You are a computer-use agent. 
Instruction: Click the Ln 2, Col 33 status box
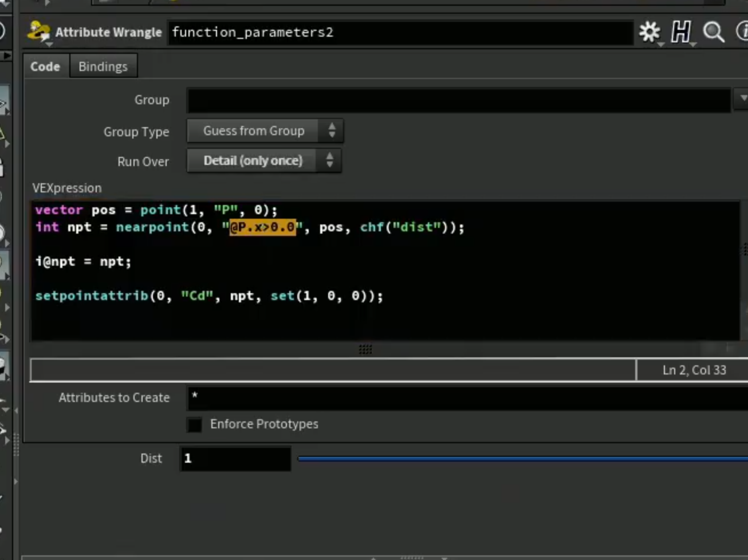click(x=694, y=370)
